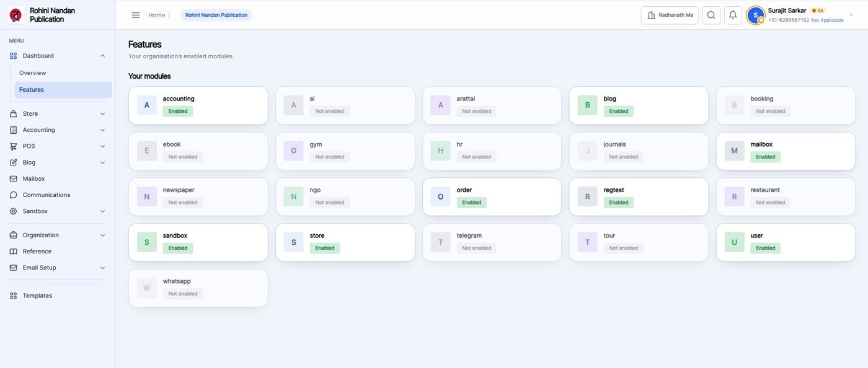
Task: Click the Dashboard grid icon in sidebar
Action: pos(14,56)
